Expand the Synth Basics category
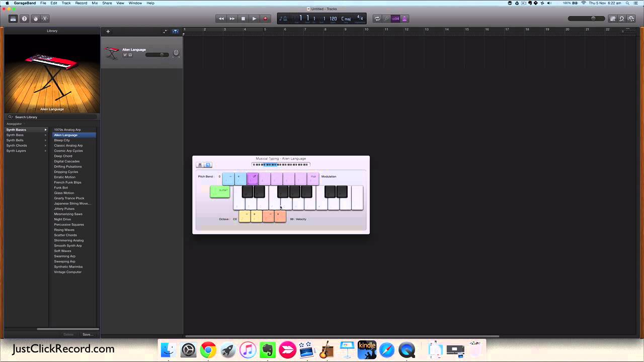 (x=26, y=130)
